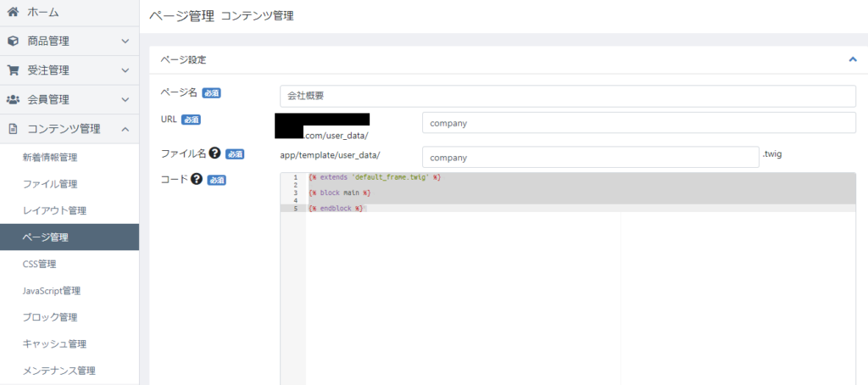Go to レイアウト管理 page

(x=54, y=210)
